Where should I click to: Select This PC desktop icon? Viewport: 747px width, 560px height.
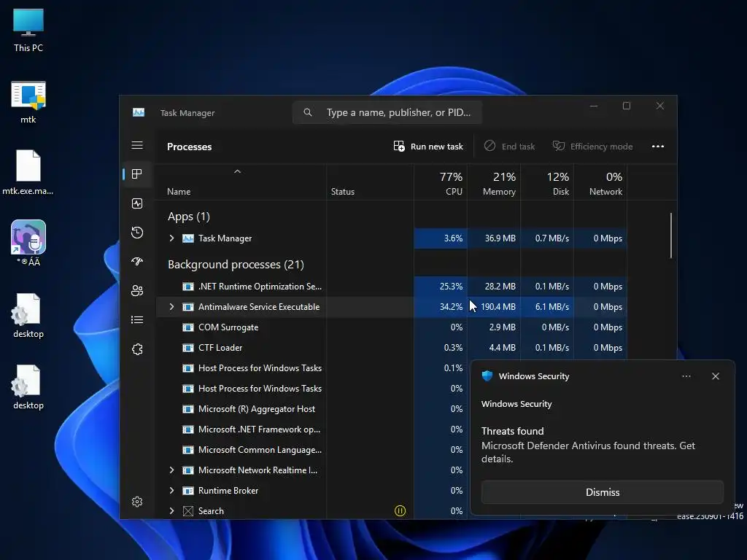click(28, 30)
